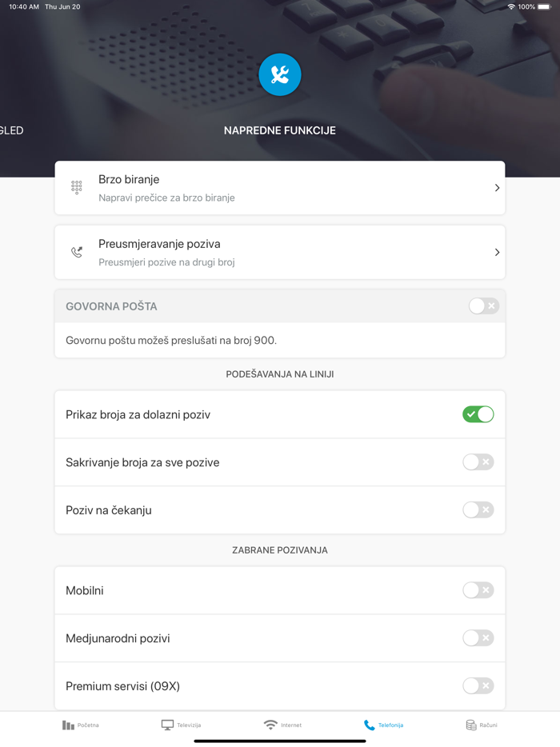Toggle Medjunarodni pozivi call barring
The image size is (560, 747).
478,638
